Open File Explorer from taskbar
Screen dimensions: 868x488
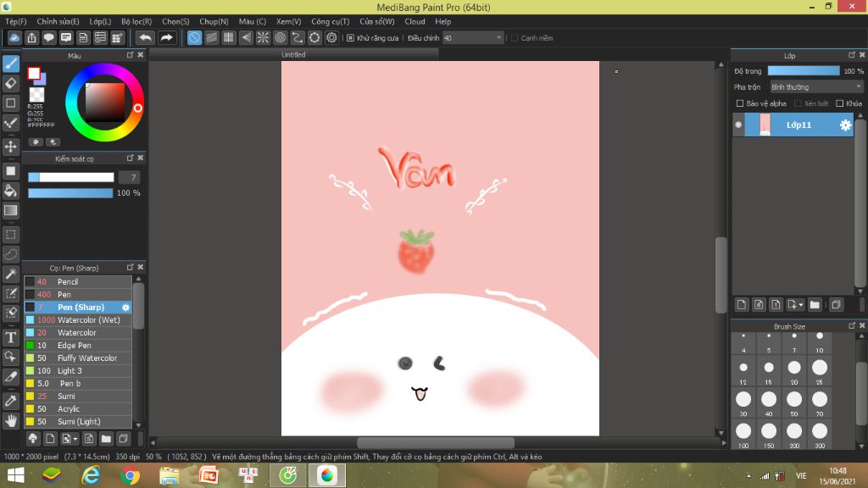170,475
